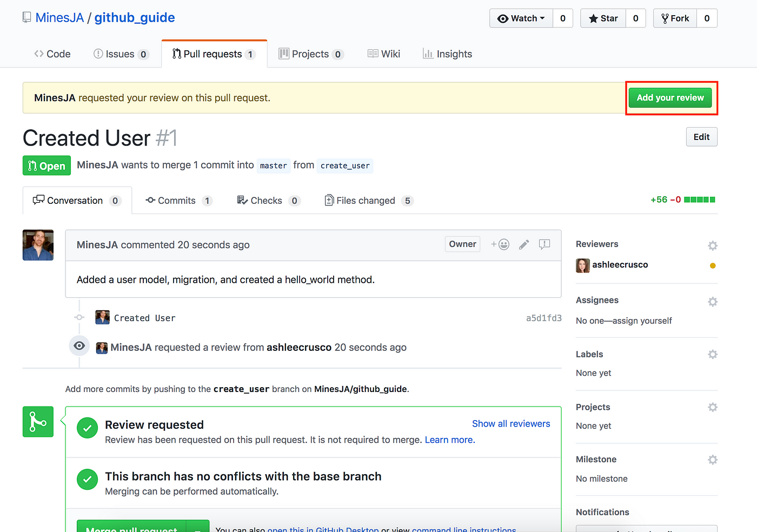Open commit hash a5d1fd3

pyautogui.click(x=543, y=318)
